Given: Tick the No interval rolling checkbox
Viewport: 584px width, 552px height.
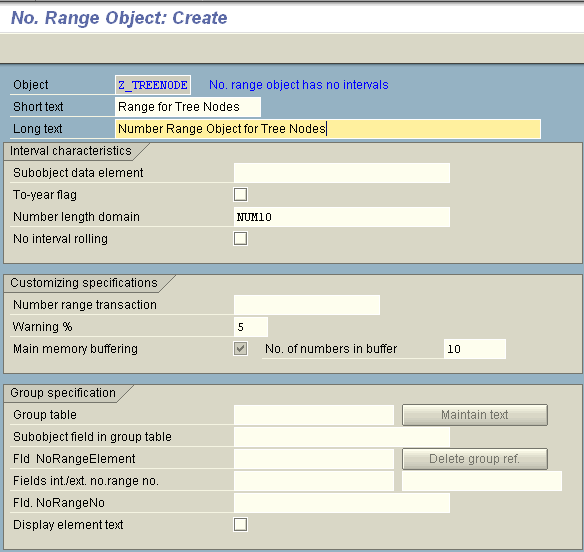Looking at the screenshot, I should point(240,238).
